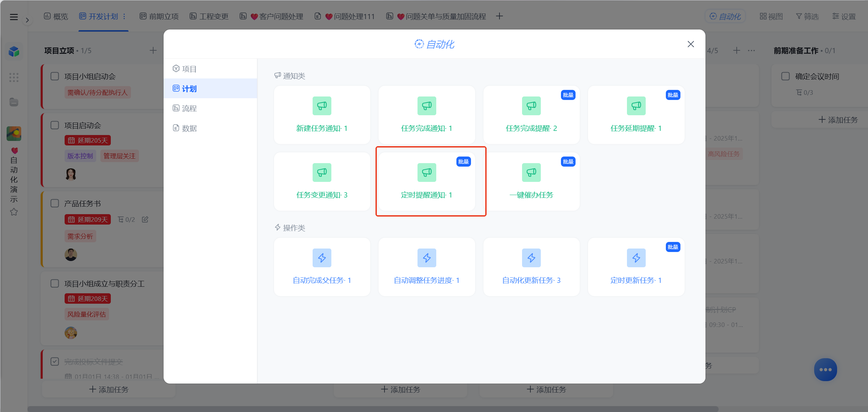Add a task in 项目立项 column header

click(153, 51)
